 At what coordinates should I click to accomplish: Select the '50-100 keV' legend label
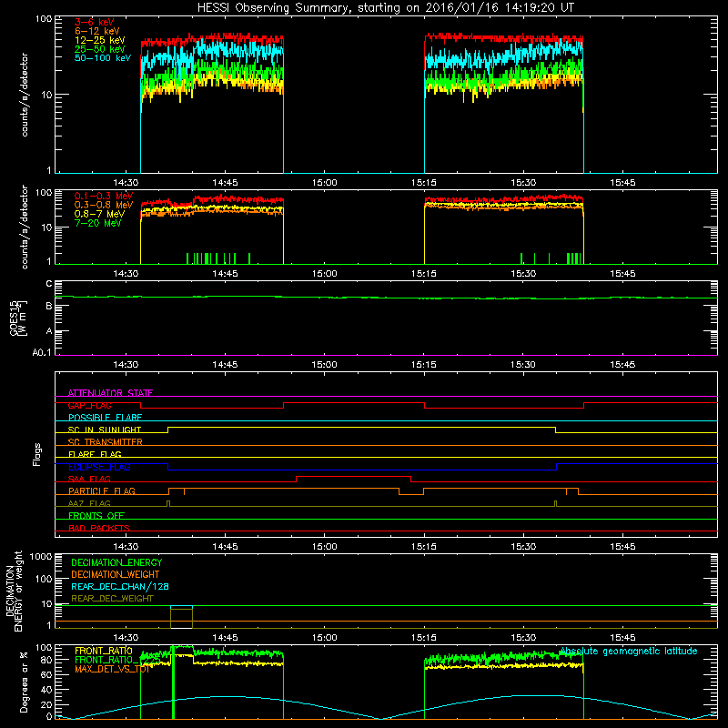103,58
